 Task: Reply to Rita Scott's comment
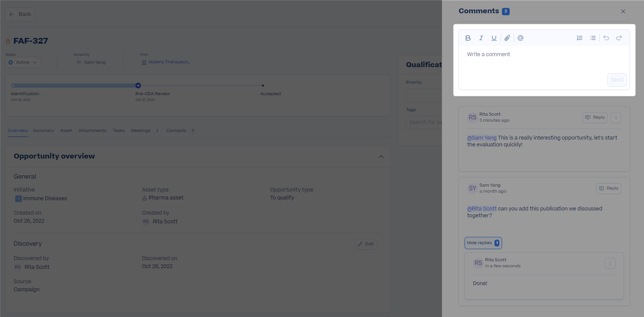(x=595, y=118)
